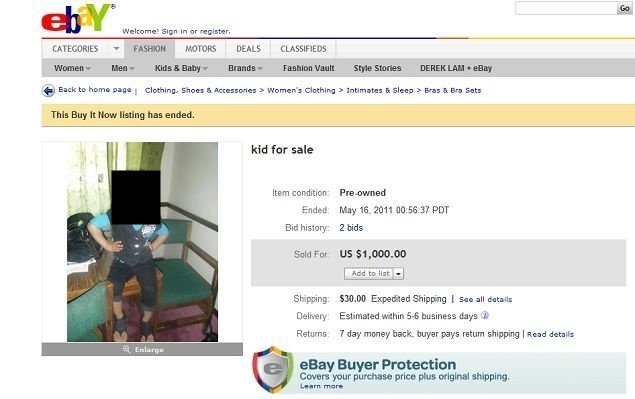Screen dimensions: 635x399
Task: Click the search input field
Action: (566, 8)
